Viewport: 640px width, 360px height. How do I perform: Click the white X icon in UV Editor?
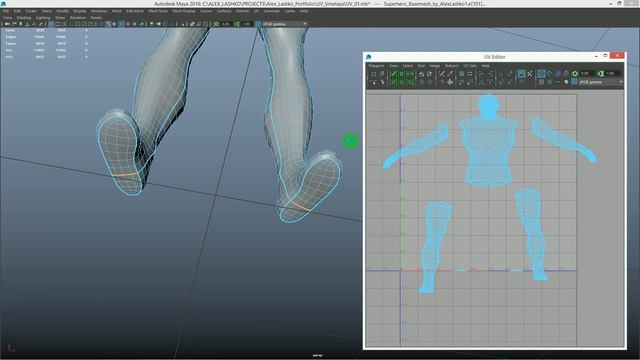tap(530, 73)
